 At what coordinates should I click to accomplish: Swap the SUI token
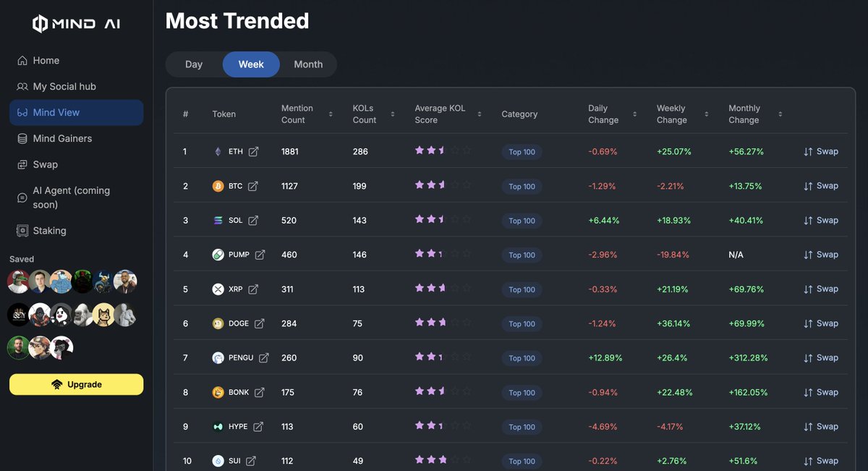[x=821, y=461]
